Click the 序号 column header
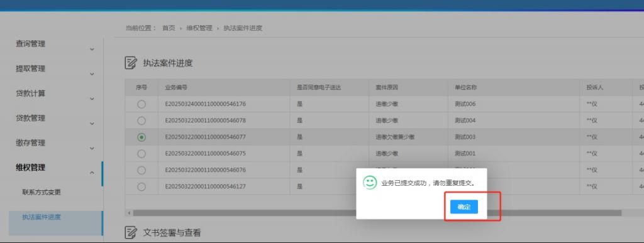This screenshot has width=644, height=243. pos(142,87)
